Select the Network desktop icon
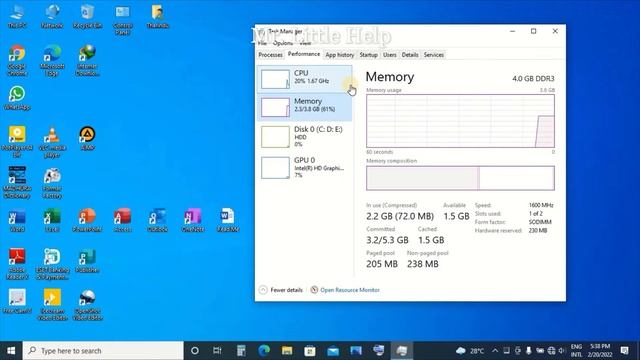This screenshot has width=640, height=360. pyautogui.click(x=52, y=17)
